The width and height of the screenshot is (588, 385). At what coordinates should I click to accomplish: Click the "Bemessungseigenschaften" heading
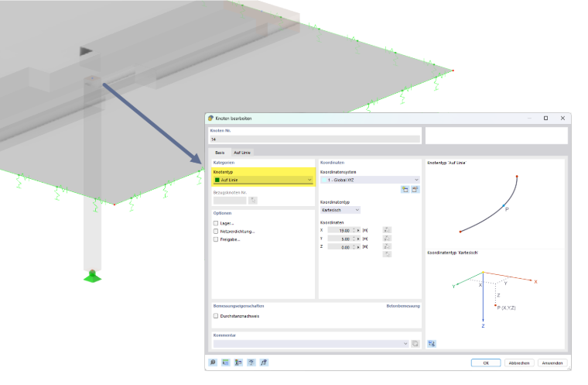click(x=238, y=306)
